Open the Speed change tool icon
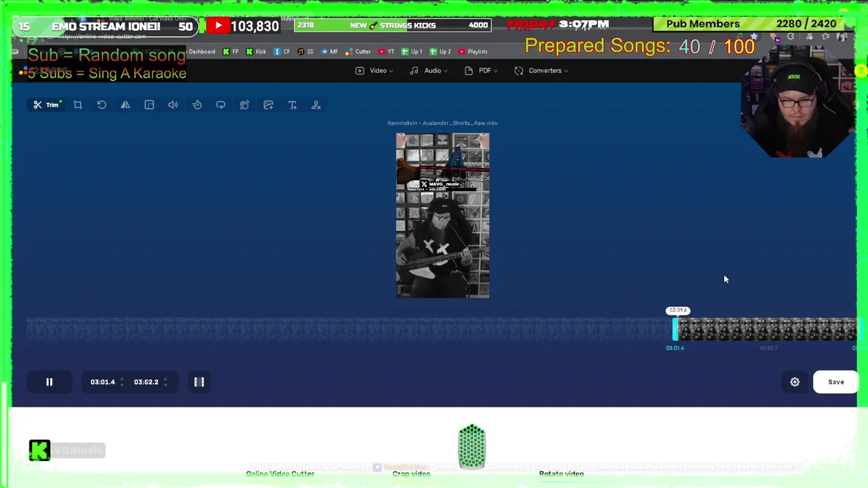 coord(197,105)
